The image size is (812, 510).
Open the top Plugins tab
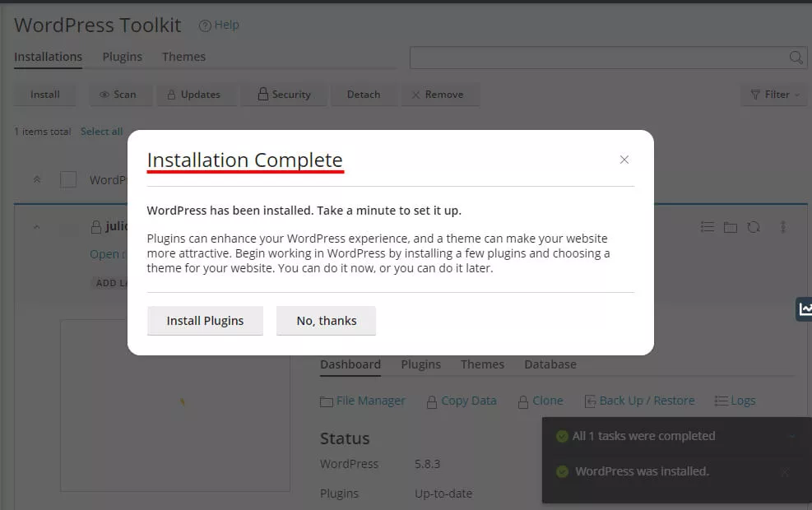123,57
